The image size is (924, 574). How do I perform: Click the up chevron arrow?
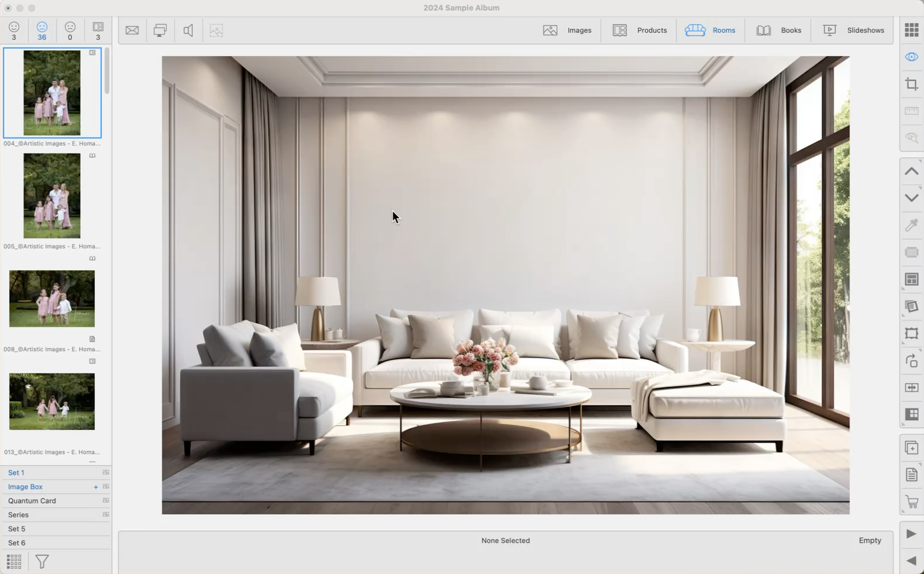pyautogui.click(x=911, y=171)
